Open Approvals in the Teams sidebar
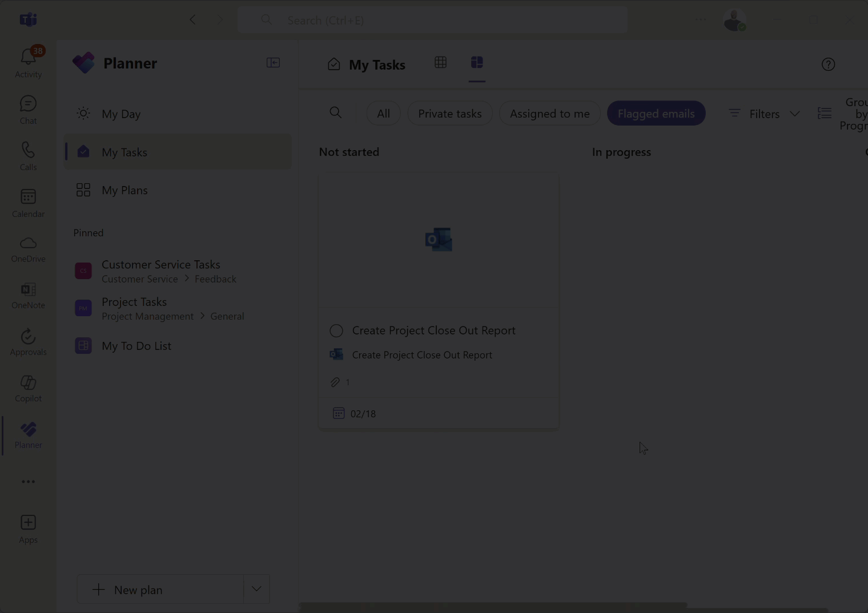 pos(28,342)
